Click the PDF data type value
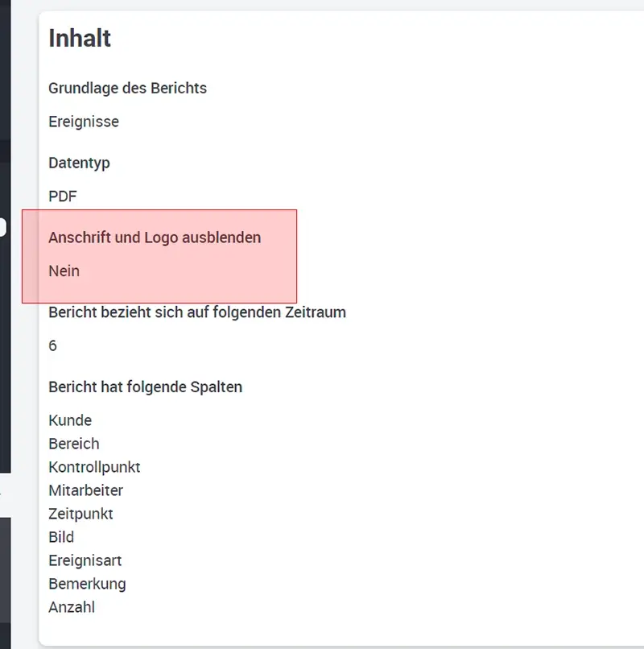The width and height of the screenshot is (644, 649). (x=63, y=196)
